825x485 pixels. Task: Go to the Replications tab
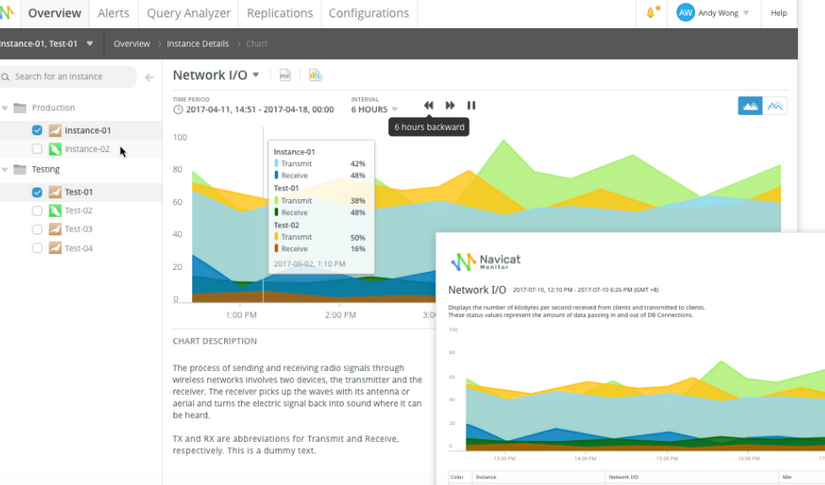(x=279, y=13)
